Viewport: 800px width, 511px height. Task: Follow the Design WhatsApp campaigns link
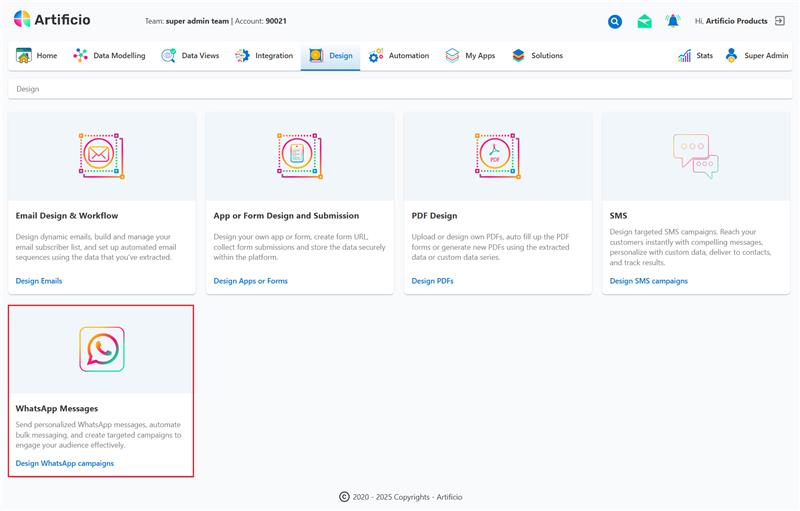pos(65,464)
